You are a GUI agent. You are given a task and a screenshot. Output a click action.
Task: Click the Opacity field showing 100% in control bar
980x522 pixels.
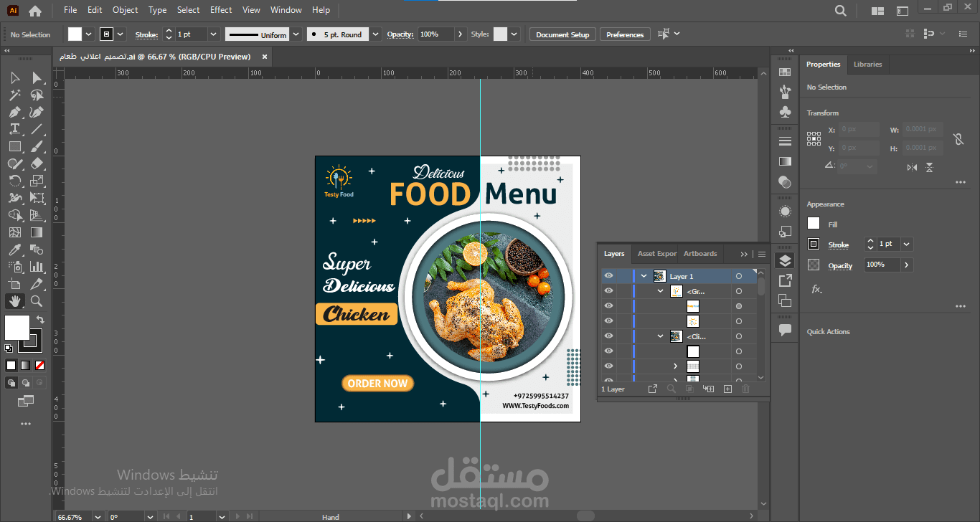click(435, 34)
